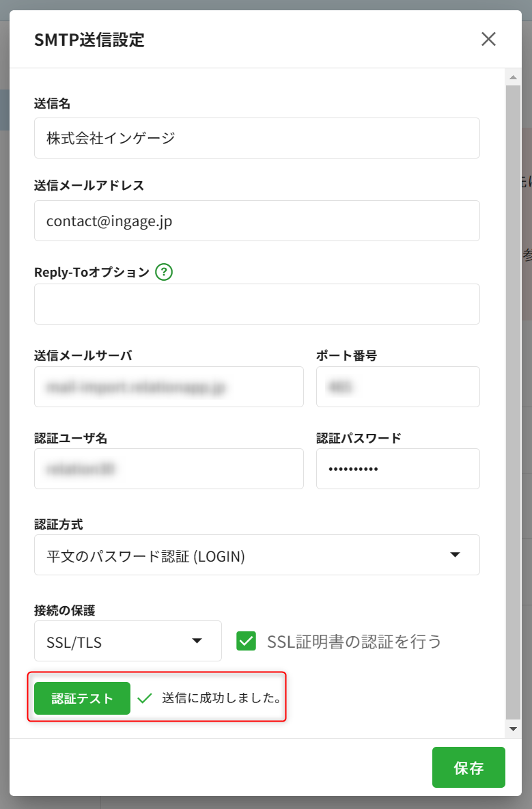Click the 送信名 input field
The width and height of the screenshot is (532, 809).
click(x=256, y=138)
